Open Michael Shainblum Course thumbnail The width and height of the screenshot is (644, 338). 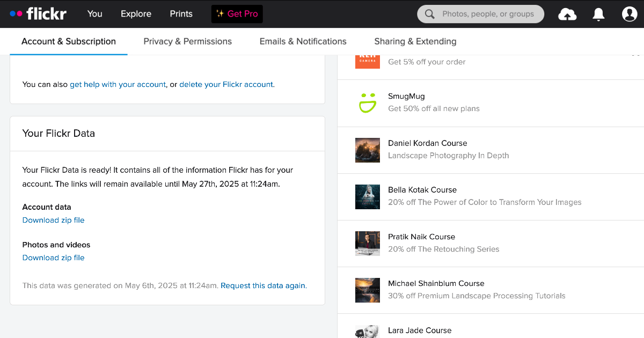click(368, 290)
